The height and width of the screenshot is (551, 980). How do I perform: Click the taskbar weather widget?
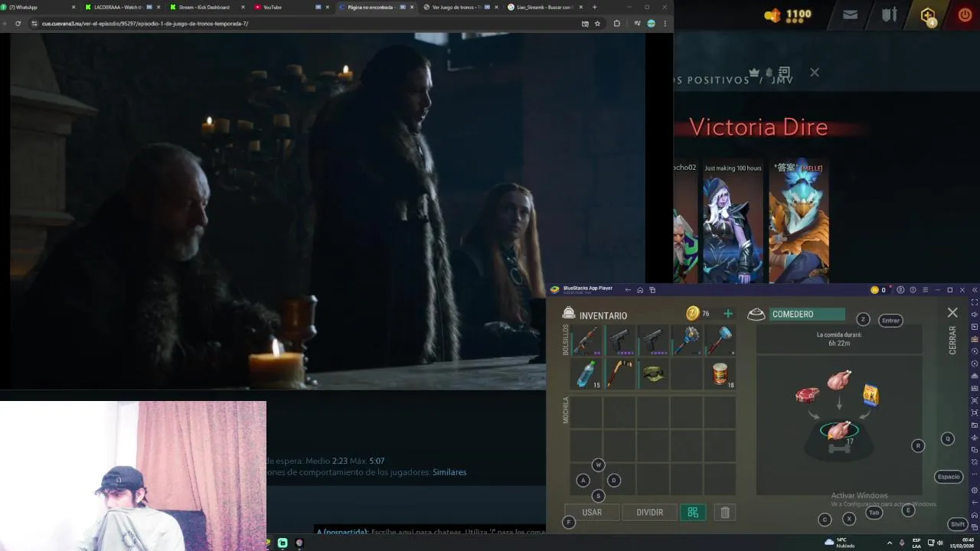pyautogui.click(x=839, y=543)
